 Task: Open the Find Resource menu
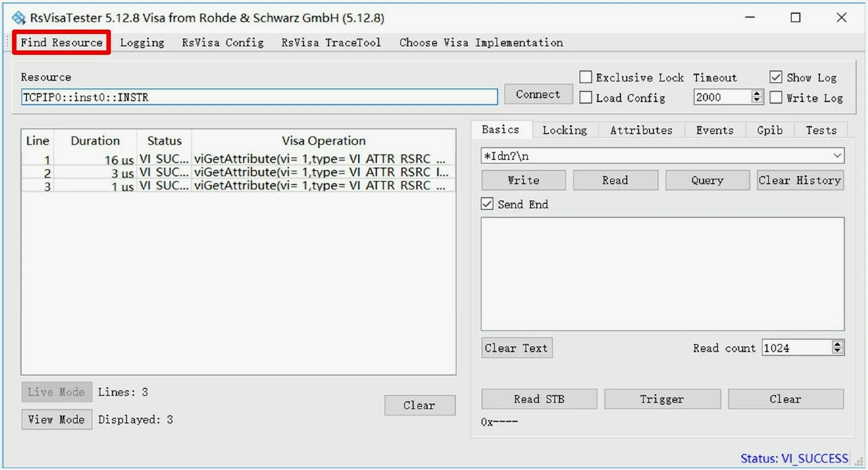pyautogui.click(x=61, y=43)
